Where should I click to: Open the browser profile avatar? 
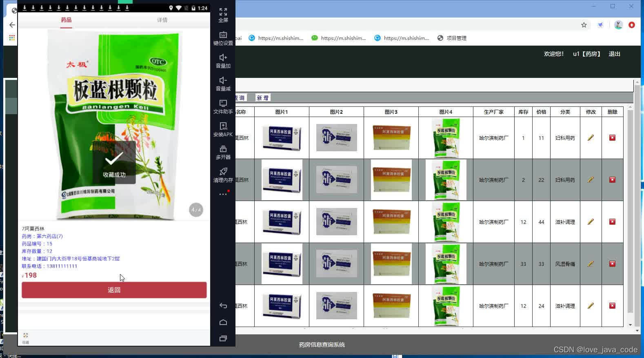[x=618, y=25]
